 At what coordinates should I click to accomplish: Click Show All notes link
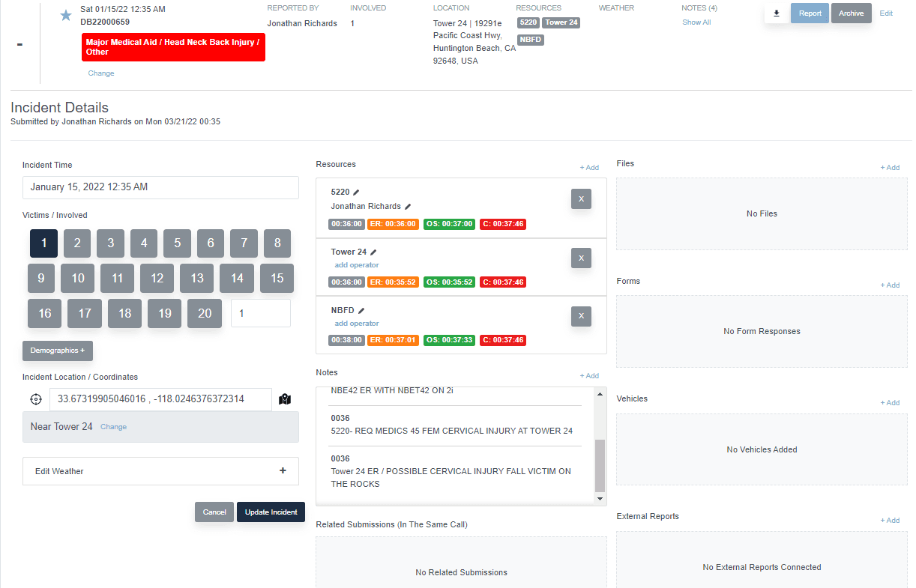(x=696, y=22)
